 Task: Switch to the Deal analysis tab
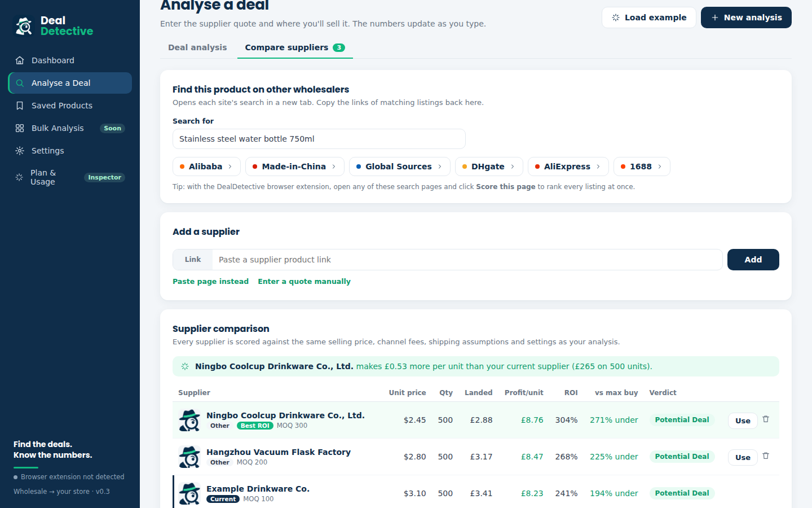(197, 47)
